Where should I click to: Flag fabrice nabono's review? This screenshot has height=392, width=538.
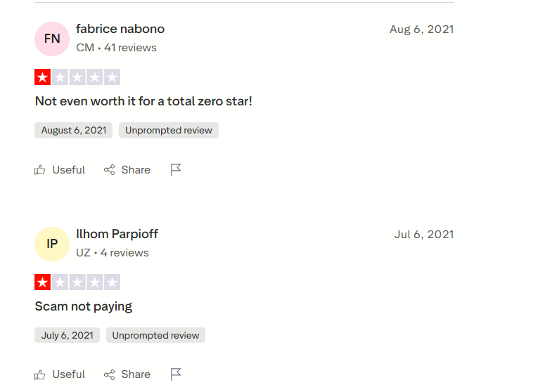tap(176, 170)
